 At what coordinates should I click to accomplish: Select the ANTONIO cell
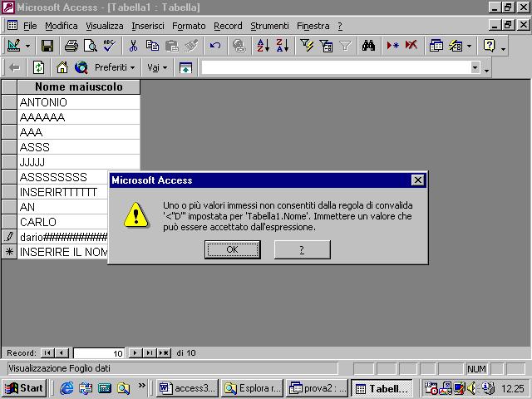(79, 102)
